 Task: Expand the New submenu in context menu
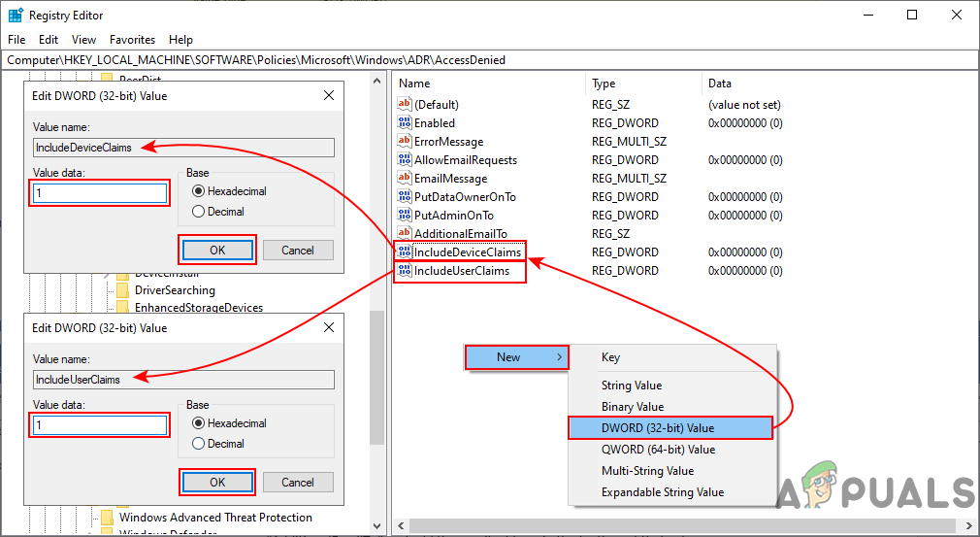(516, 357)
